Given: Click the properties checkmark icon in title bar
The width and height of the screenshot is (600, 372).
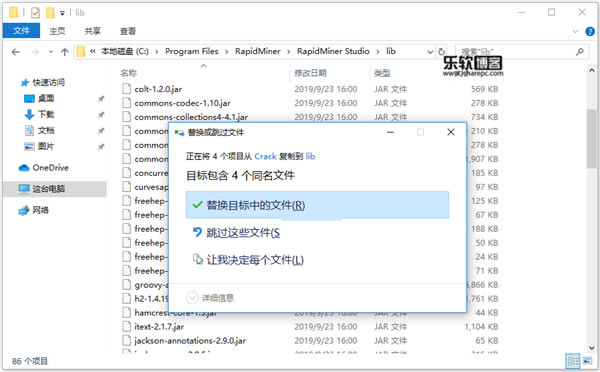Looking at the screenshot, I should pyautogui.click(x=35, y=13).
